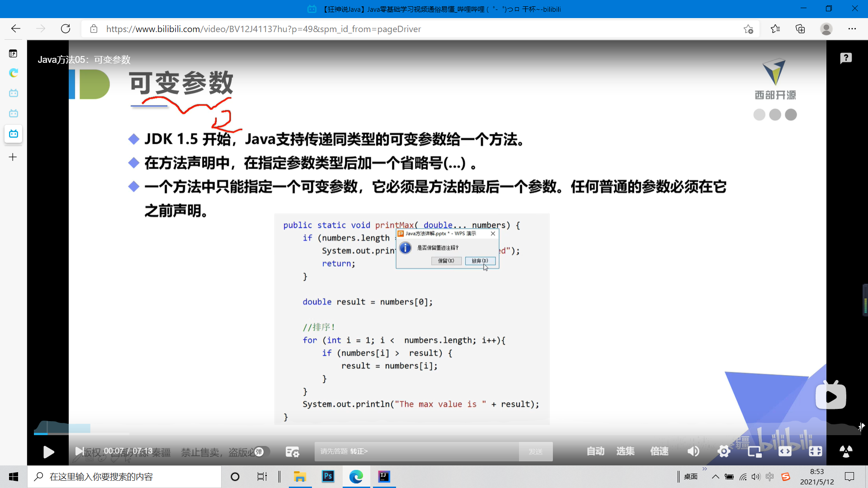Image resolution: width=868 pixels, height=488 pixels.
Task: Expand the 倍速 playback speed menu
Action: click(659, 451)
